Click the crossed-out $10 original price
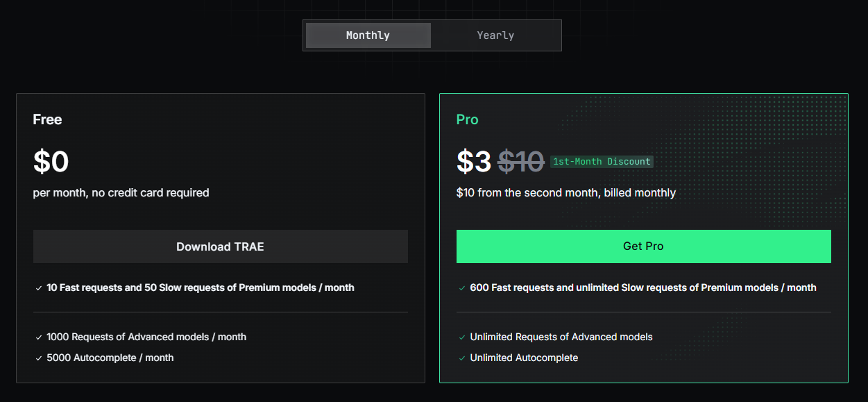868x402 pixels. point(520,162)
